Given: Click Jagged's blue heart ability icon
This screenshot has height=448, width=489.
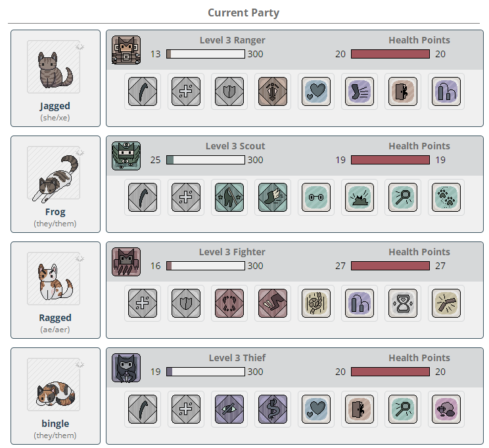Looking at the screenshot, I should tap(316, 91).
